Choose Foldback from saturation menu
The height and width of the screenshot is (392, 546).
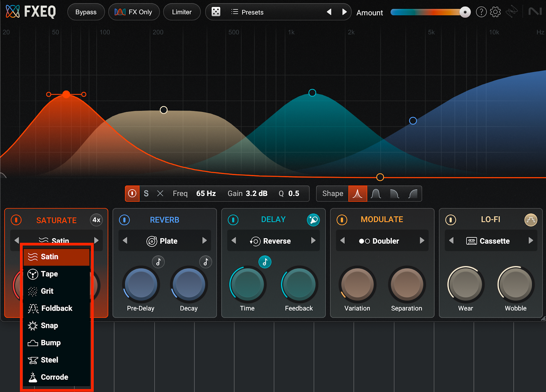point(57,308)
